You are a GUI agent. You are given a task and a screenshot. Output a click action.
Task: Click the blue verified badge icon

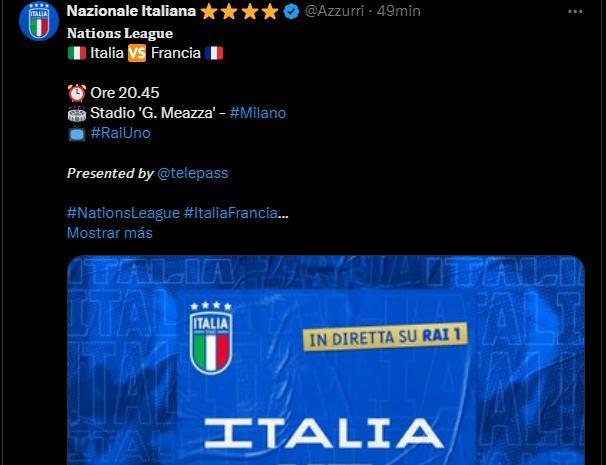291,12
